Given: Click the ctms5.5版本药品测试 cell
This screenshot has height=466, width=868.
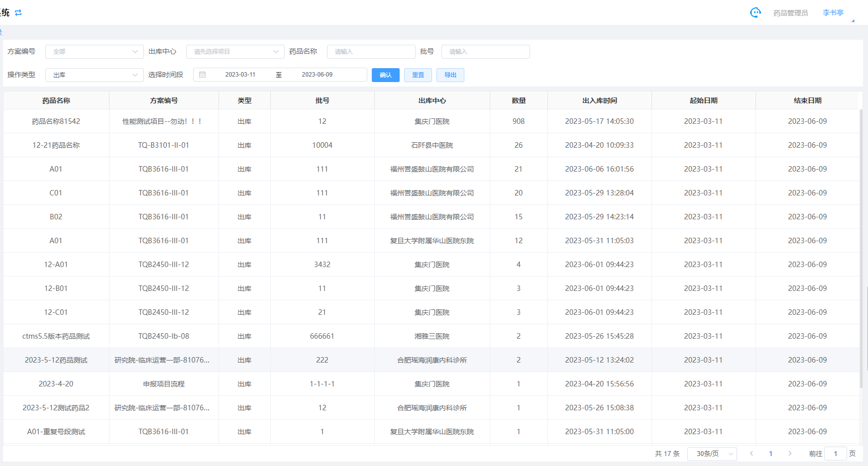Looking at the screenshot, I should tap(56, 336).
